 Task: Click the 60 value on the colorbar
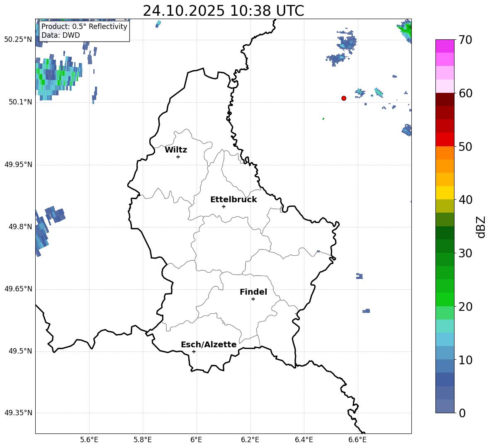(465, 93)
